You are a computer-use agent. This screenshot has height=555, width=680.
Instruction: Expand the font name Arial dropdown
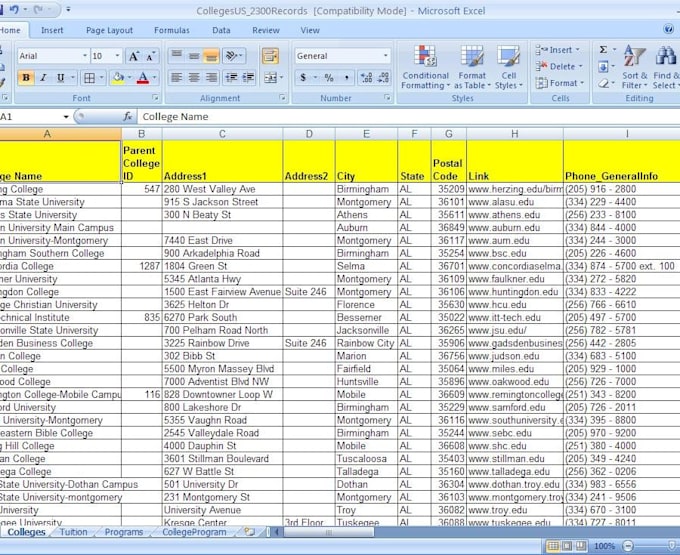coord(84,56)
